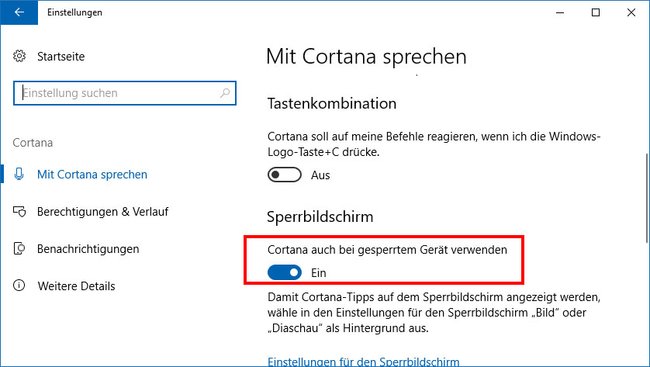Screen dimensions: 650x367
Task: Click the vertical scrollbar on right edge
Action: point(647,198)
